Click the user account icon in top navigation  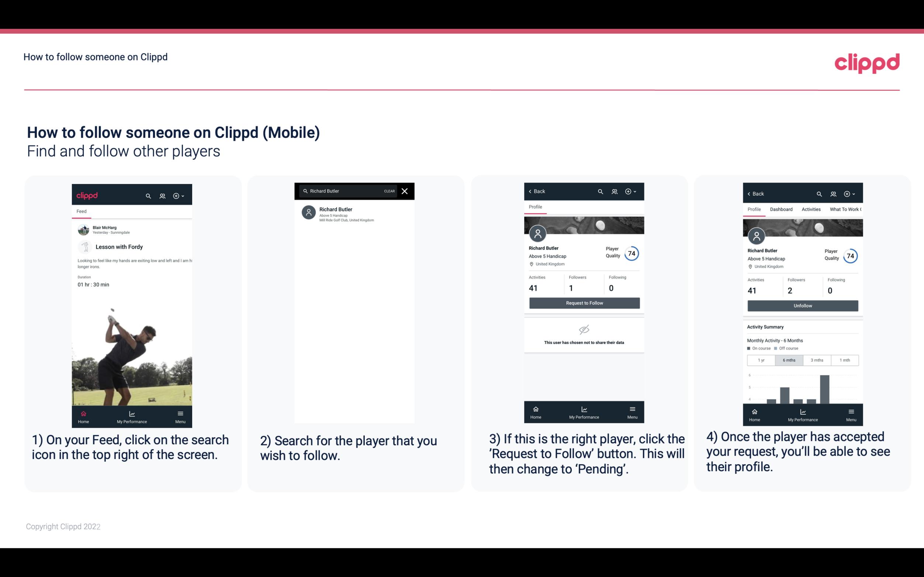162,195
